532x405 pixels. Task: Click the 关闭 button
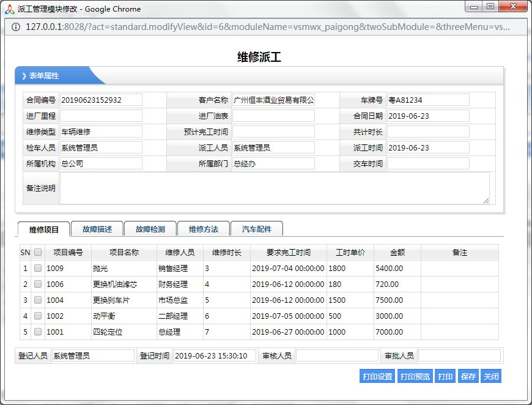pos(490,376)
